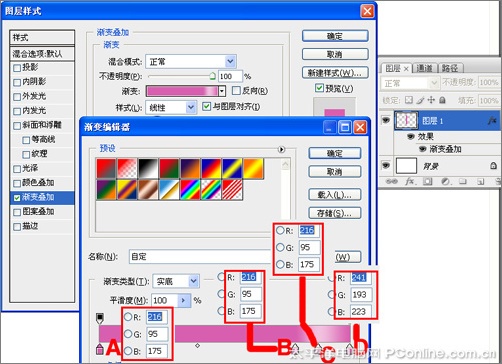
Task: Toggle 与图层对齐(I) checkbox
Action: pos(207,106)
